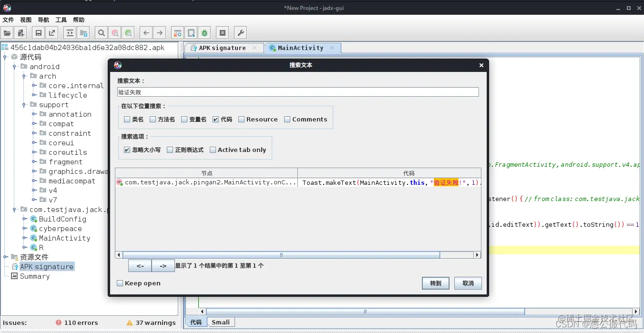Open the 导航 menu
The image size is (644, 333).
pyautogui.click(x=43, y=20)
